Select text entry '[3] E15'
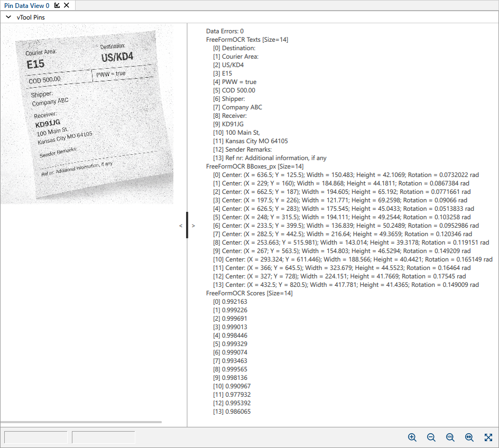This screenshot has height=448, width=499. (x=223, y=73)
